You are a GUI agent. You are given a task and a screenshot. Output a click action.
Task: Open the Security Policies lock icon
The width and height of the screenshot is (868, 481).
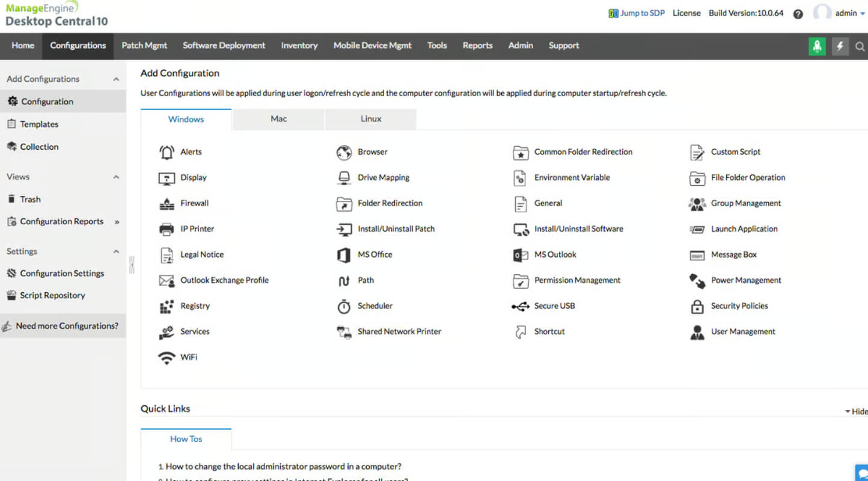pyautogui.click(x=697, y=307)
